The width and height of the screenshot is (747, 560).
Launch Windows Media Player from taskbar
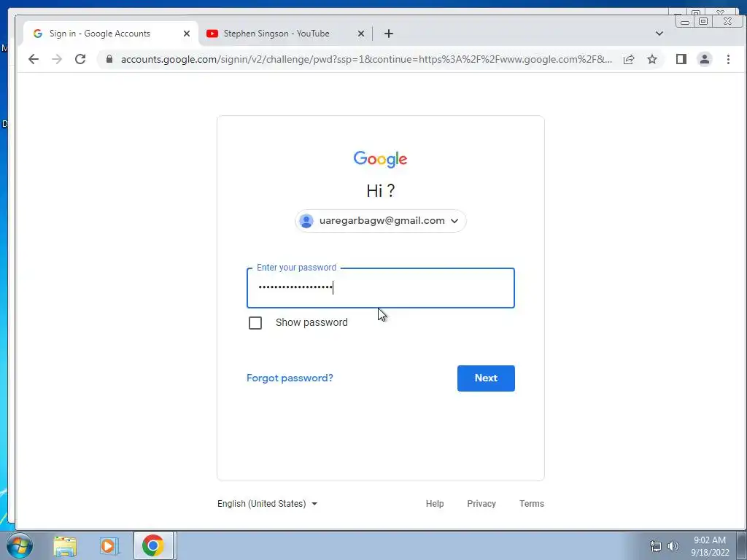pos(109,546)
